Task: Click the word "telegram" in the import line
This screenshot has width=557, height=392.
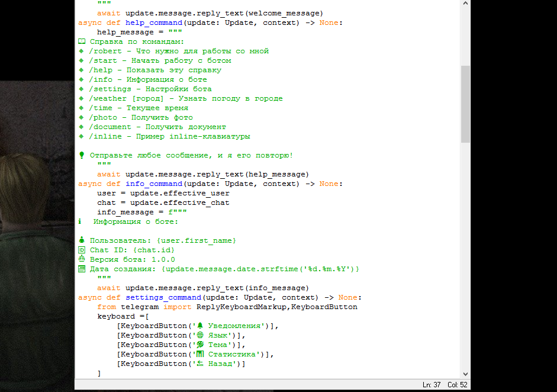Action: click(x=140, y=307)
